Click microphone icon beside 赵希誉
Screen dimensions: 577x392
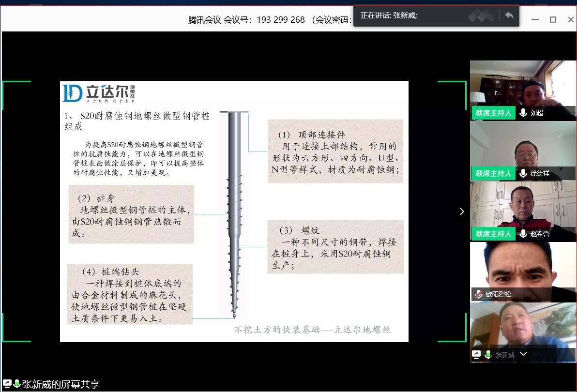point(523,234)
